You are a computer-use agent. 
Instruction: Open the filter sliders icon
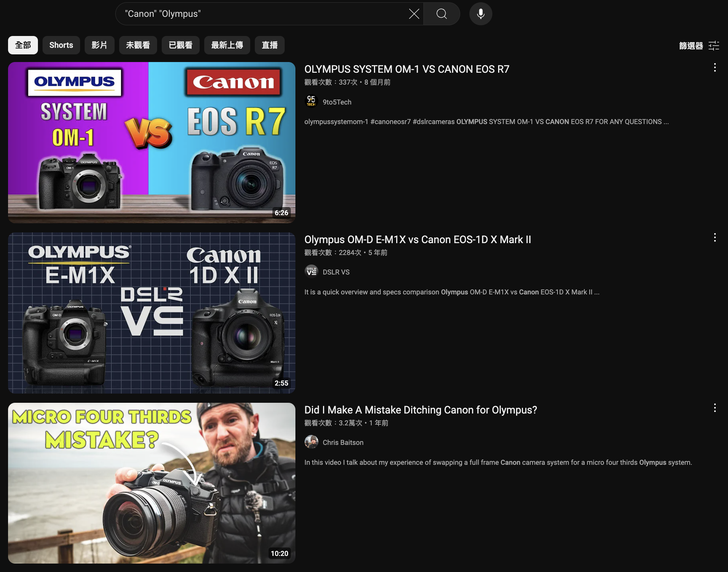click(714, 46)
